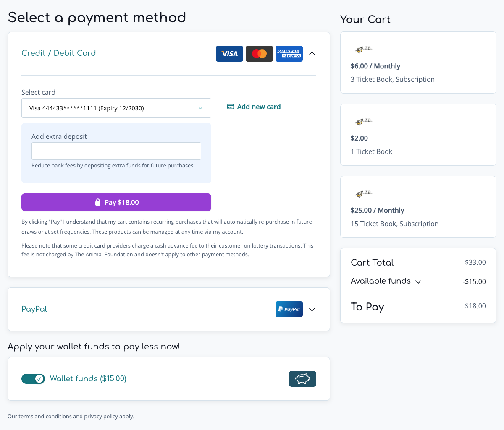Click the PayPal logo badge

click(289, 309)
